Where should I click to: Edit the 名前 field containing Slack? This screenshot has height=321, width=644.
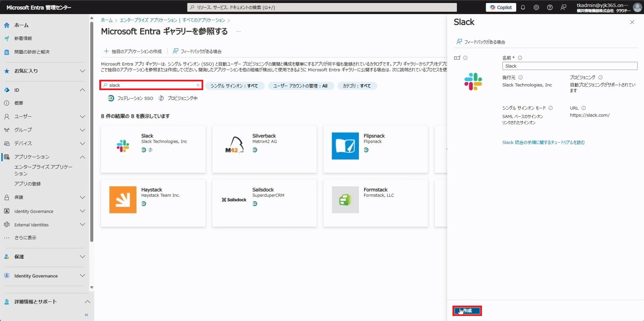570,66
